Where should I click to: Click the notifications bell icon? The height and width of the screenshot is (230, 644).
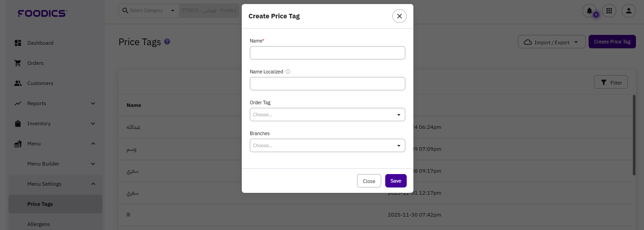[589, 11]
